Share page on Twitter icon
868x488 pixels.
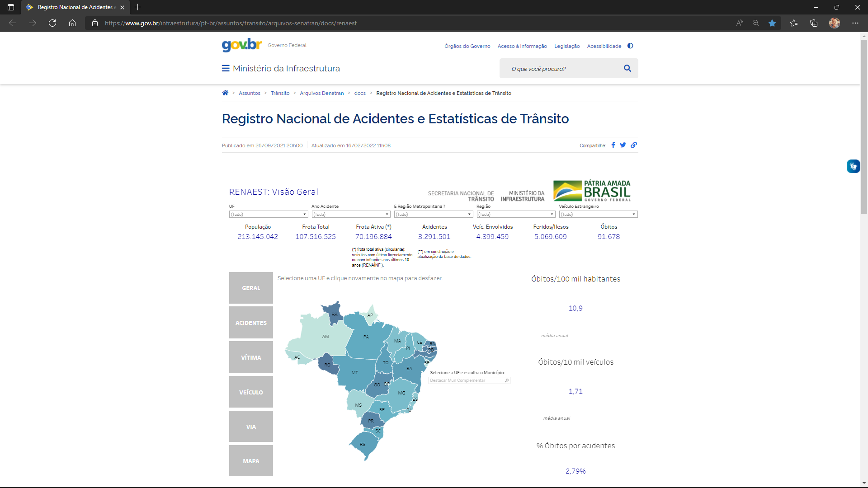point(623,145)
